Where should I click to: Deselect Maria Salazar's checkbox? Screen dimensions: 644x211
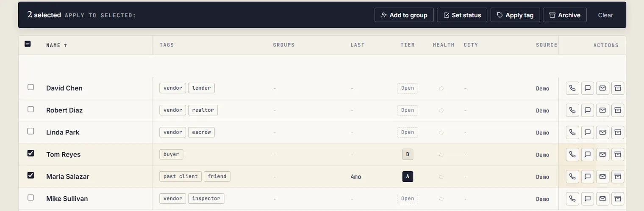click(31, 175)
